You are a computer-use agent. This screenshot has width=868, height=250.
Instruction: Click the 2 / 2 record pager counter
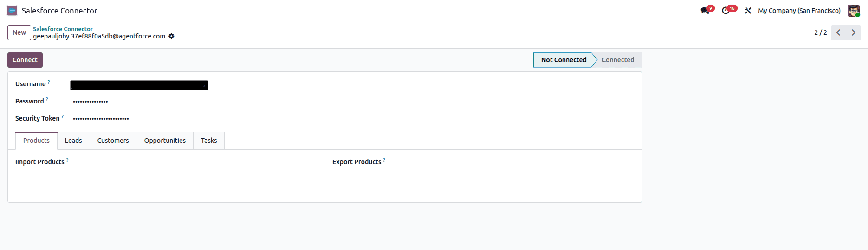[x=820, y=32]
